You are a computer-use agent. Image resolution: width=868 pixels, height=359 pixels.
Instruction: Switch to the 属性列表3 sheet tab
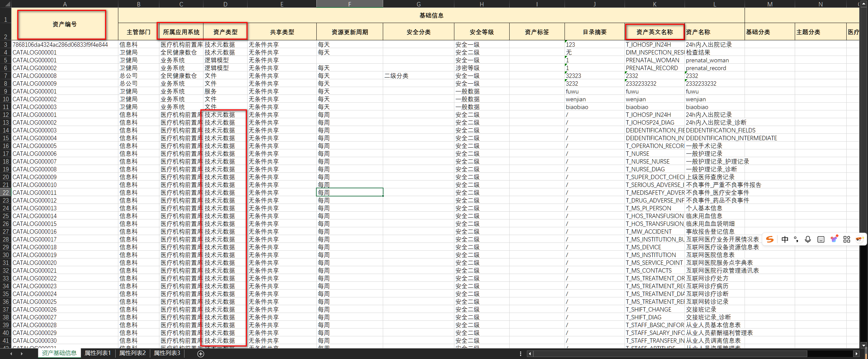click(x=167, y=353)
